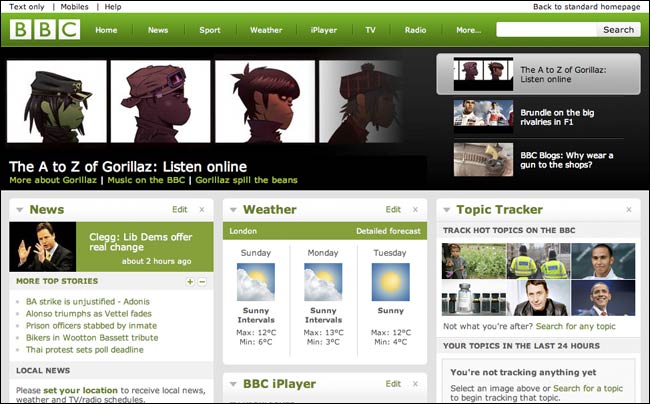
Task: Open the Monday weather icon
Action: pos(323,282)
